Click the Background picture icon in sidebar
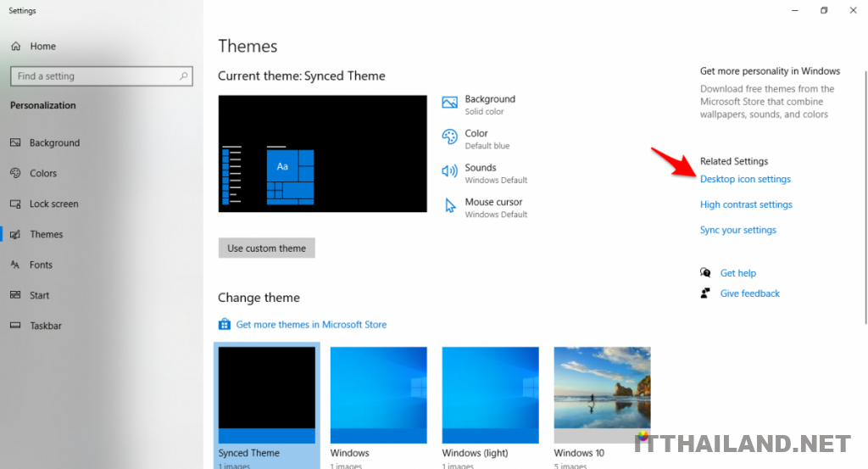868x469 pixels. [x=15, y=142]
